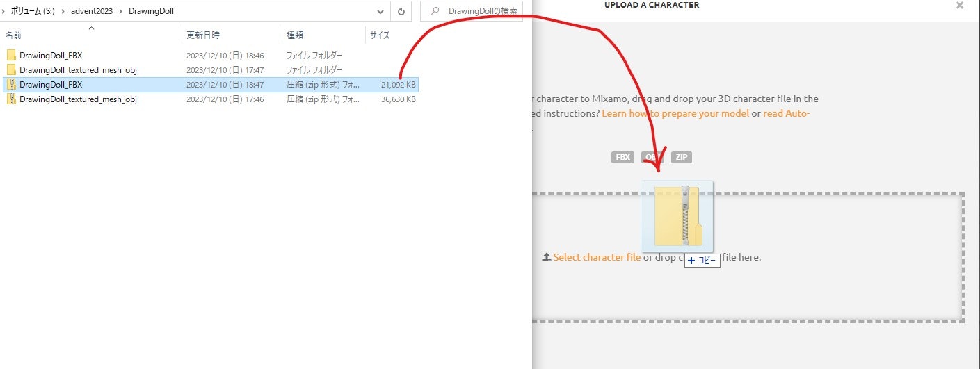Click the 2023/12/10 (日) 18:46 date cell
This screenshot has width=980, height=369.
click(x=225, y=56)
